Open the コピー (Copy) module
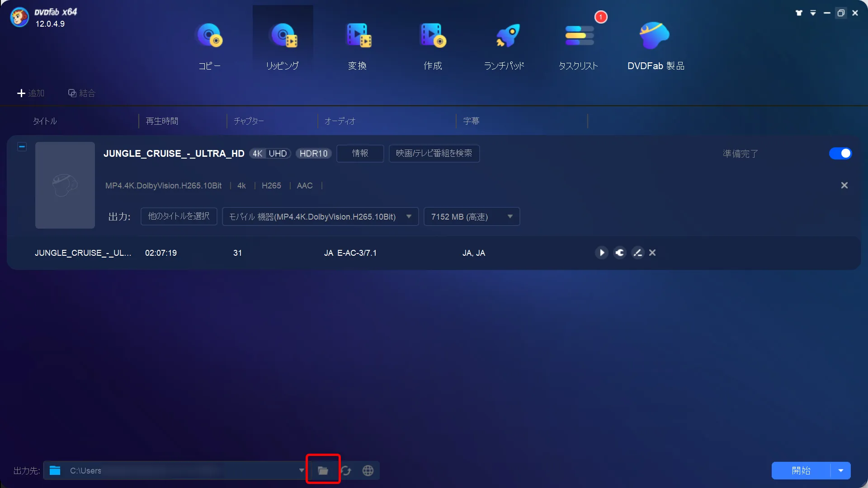The width and height of the screenshot is (868, 488). coord(209,46)
